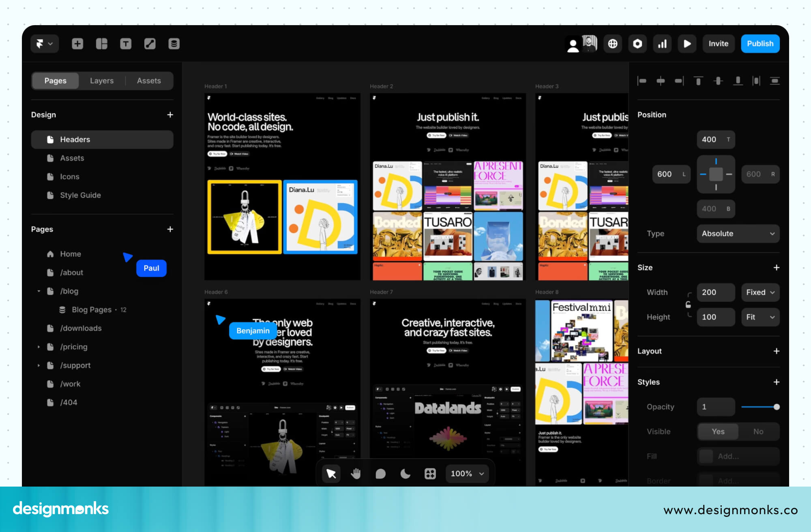Expand the /support page tree
The width and height of the screenshot is (811, 532).
(39, 365)
